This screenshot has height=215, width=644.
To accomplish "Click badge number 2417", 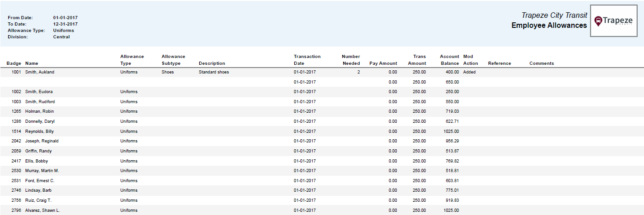I will click(16, 161).
